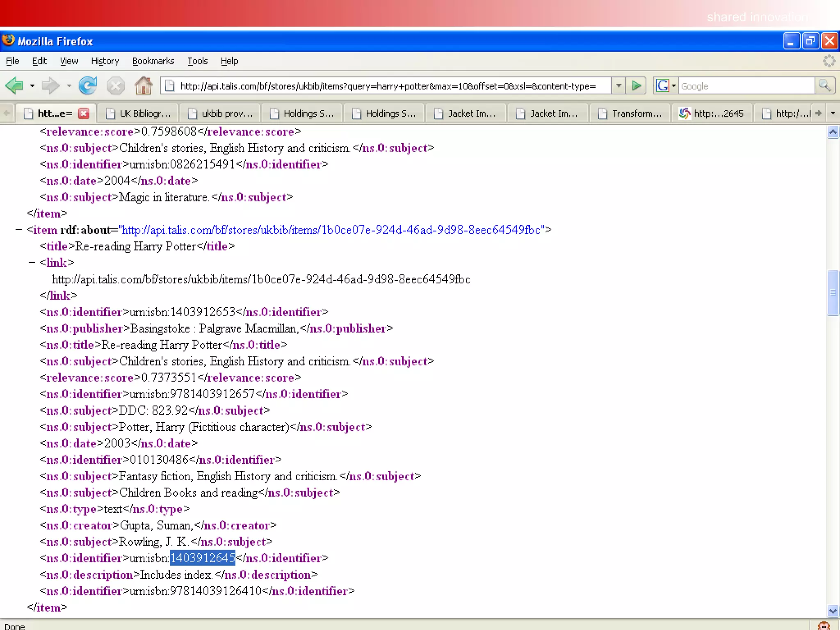Click the vertical scrollbar thumb
Screen dimensions: 840x630
pyautogui.click(x=833, y=292)
